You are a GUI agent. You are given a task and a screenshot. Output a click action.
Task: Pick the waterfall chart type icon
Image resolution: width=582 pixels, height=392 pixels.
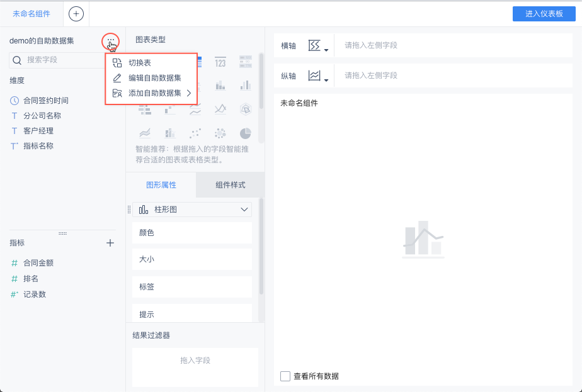click(170, 109)
